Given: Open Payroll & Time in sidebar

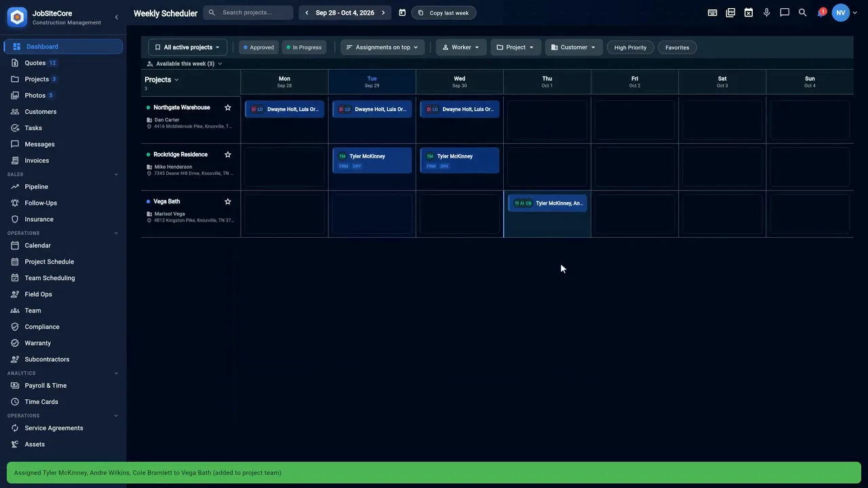Looking at the screenshot, I should click(x=45, y=386).
